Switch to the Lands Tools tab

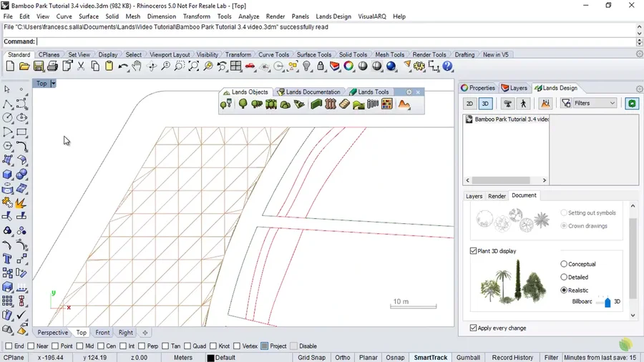pyautogui.click(x=369, y=92)
